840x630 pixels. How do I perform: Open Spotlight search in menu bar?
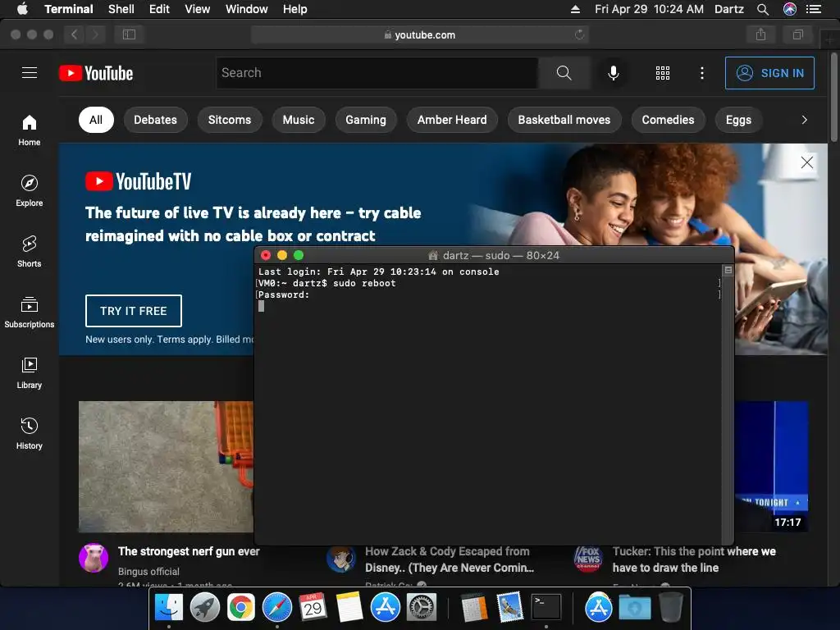(x=763, y=9)
